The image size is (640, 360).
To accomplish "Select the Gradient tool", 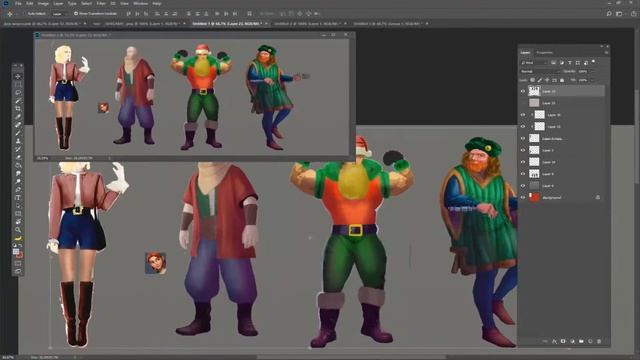I will click(x=18, y=165).
